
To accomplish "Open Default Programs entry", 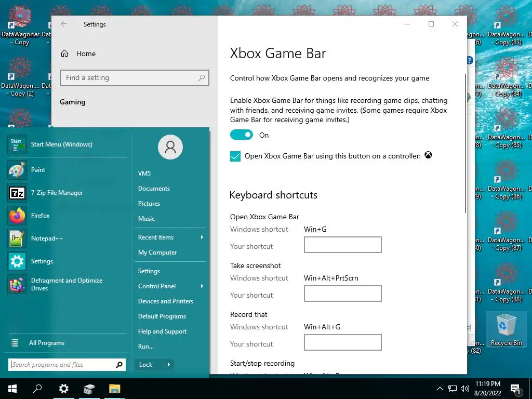I will 162,316.
